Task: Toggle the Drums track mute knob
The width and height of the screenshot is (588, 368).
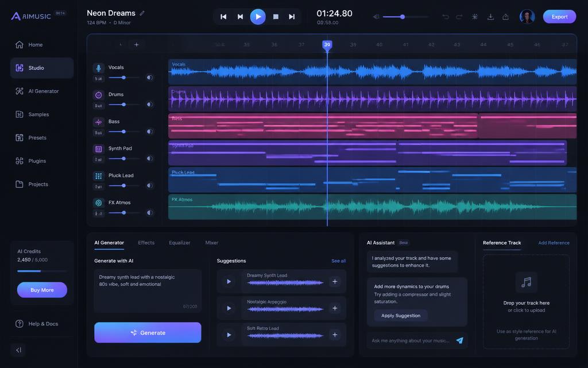Action: click(x=150, y=105)
